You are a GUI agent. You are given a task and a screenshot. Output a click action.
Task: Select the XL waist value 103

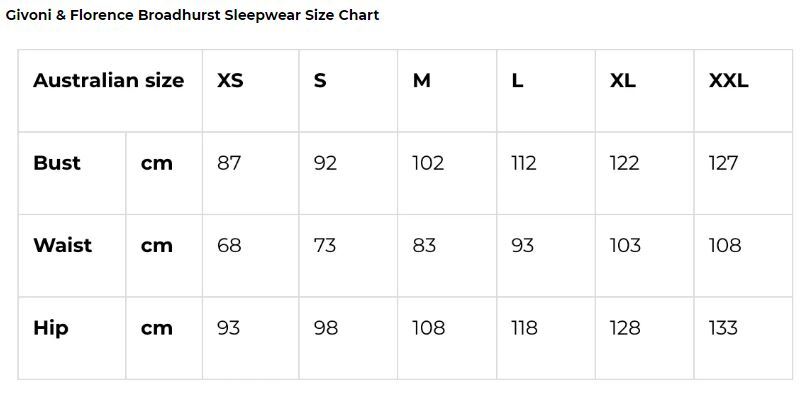[x=625, y=245]
